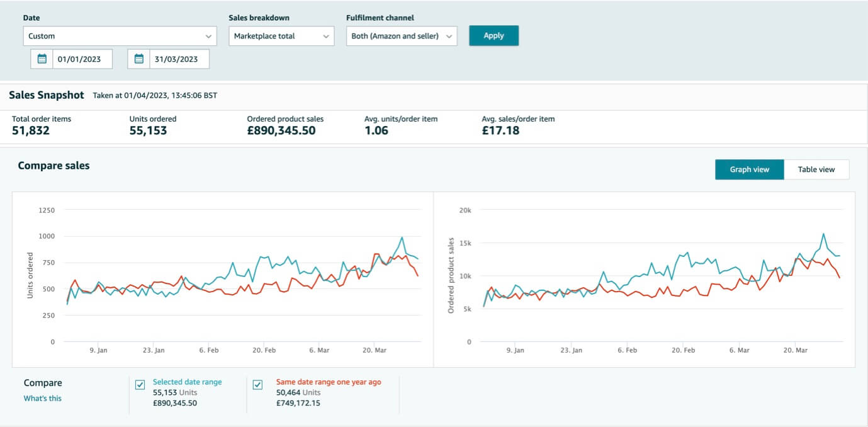Switch to Table view
This screenshot has height=427, width=868.
[x=816, y=169]
